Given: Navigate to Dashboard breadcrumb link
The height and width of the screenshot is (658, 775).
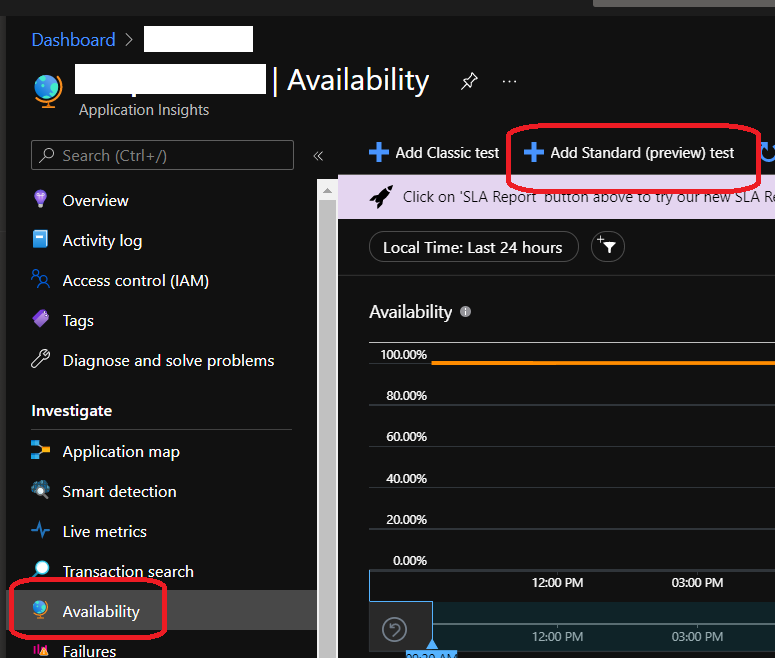Looking at the screenshot, I should coord(73,40).
